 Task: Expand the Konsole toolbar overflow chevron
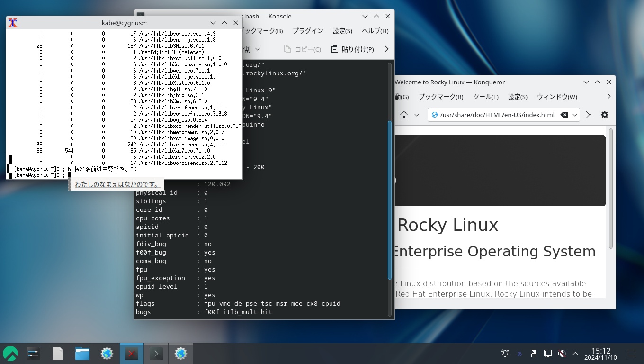[x=386, y=49]
